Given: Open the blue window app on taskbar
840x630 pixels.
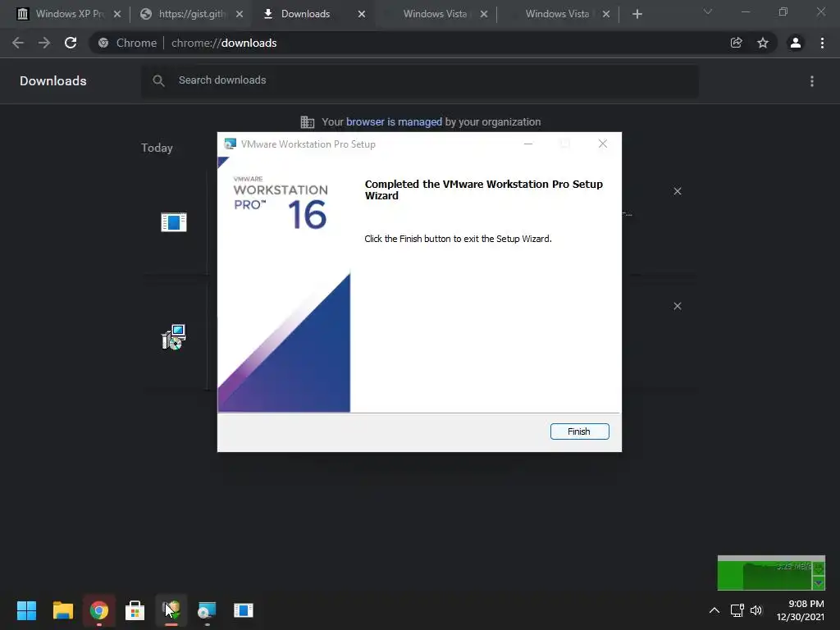Looking at the screenshot, I should point(244,610).
